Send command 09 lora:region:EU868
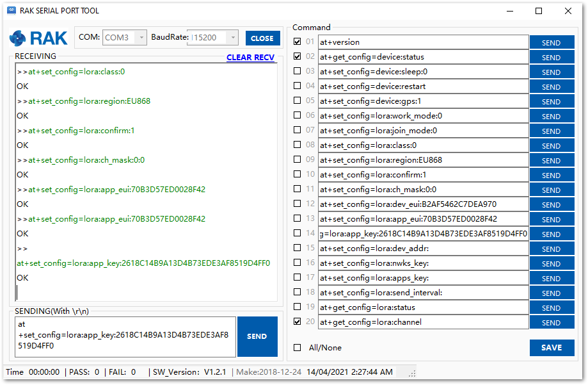Viewport: 588px width, 385px height. click(x=552, y=160)
